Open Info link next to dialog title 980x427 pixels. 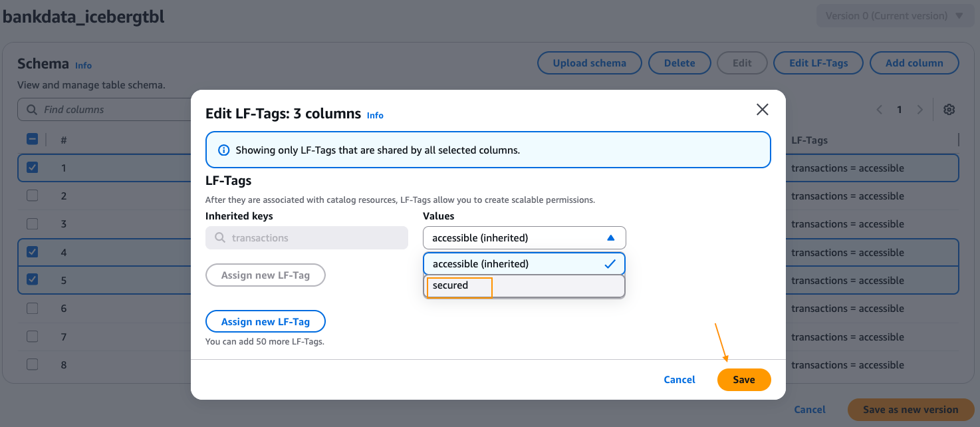[x=375, y=116]
